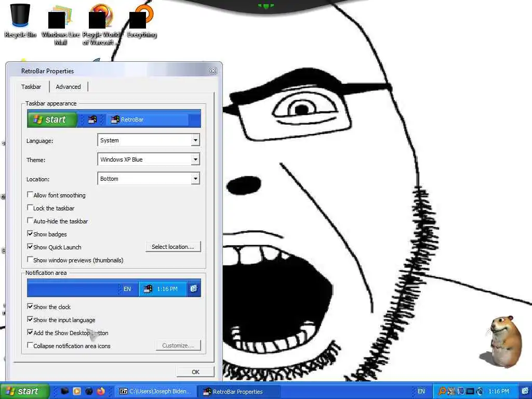Click the orange magnifier tray icon

click(x=442, y=391)
